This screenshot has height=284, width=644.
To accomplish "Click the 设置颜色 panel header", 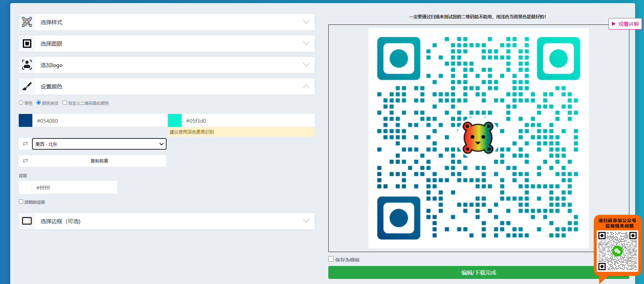I will 167,86.
